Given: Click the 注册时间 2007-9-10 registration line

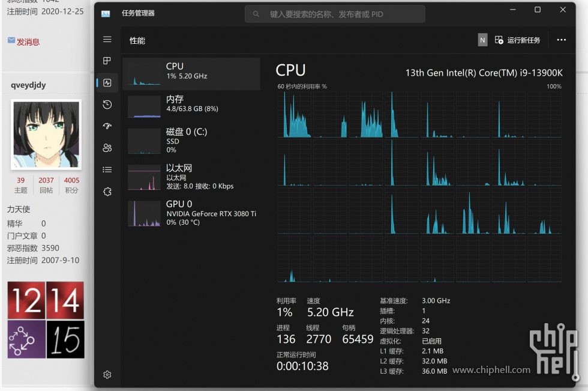Looking at the screenshot, I should pyautogui.click(x=43, y=261).
